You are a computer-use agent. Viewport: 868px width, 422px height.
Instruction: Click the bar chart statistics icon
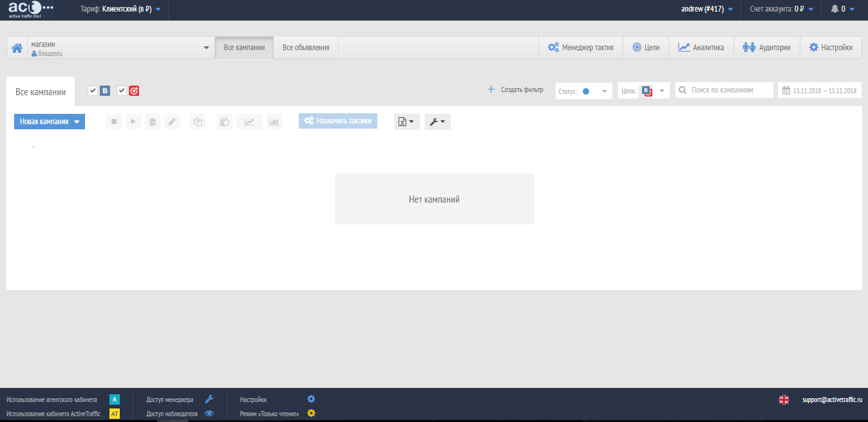tap(274, 122)
